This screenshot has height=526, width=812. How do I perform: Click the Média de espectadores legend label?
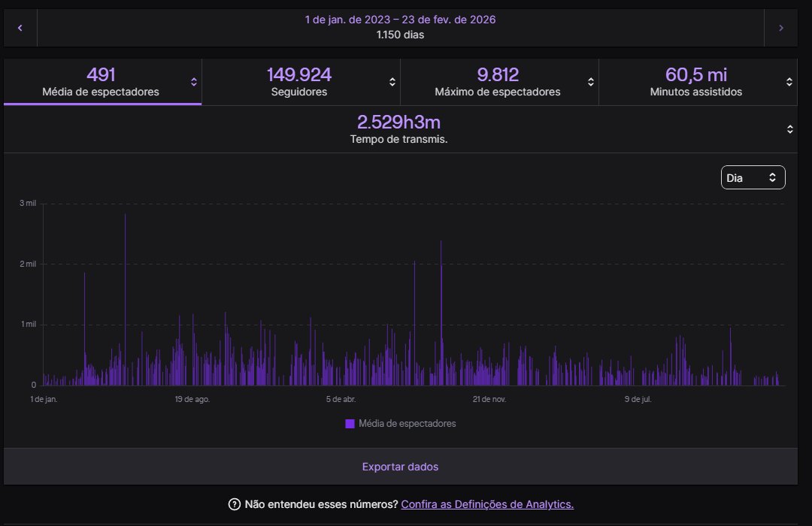point(407,424)
